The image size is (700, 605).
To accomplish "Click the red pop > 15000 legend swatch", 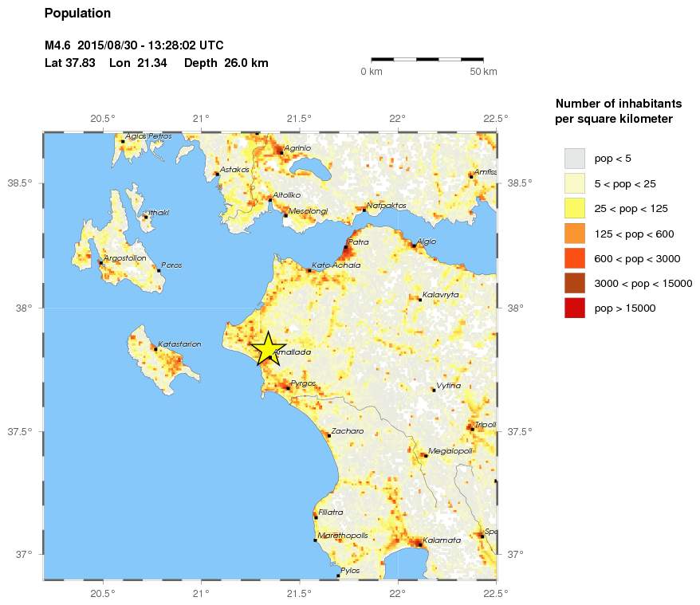I will tap(574, 308).
